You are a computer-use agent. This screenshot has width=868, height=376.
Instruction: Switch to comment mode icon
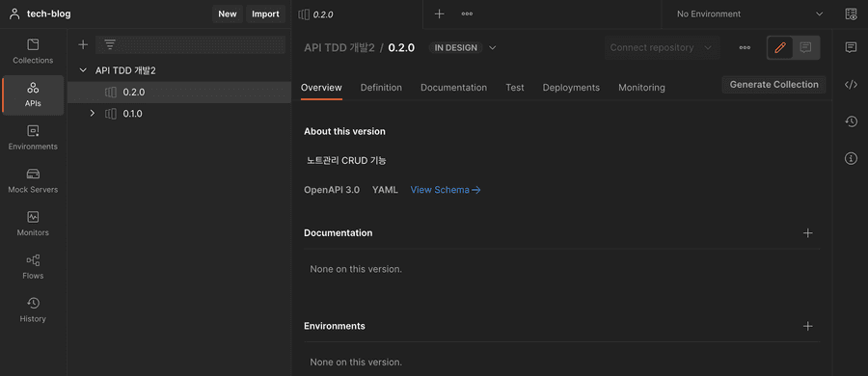(x=805, y=47)
